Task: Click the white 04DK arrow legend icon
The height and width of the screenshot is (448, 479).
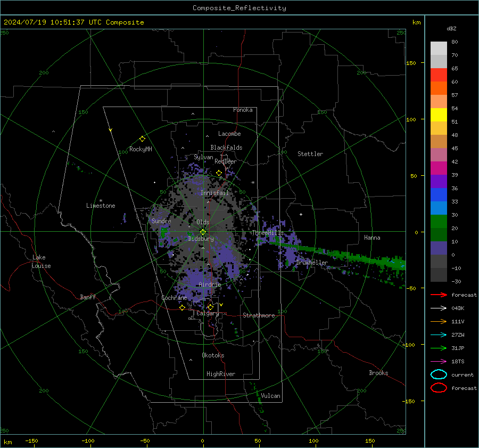Action: (439, 308)
